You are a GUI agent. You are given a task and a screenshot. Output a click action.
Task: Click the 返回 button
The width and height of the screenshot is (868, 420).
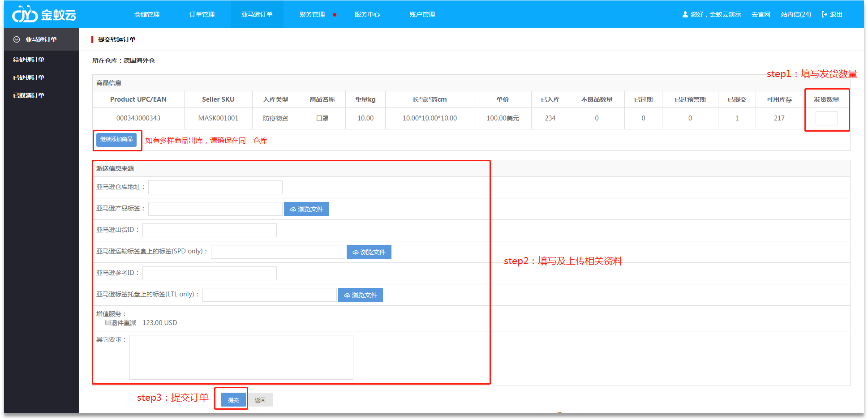tap(260, 400)
